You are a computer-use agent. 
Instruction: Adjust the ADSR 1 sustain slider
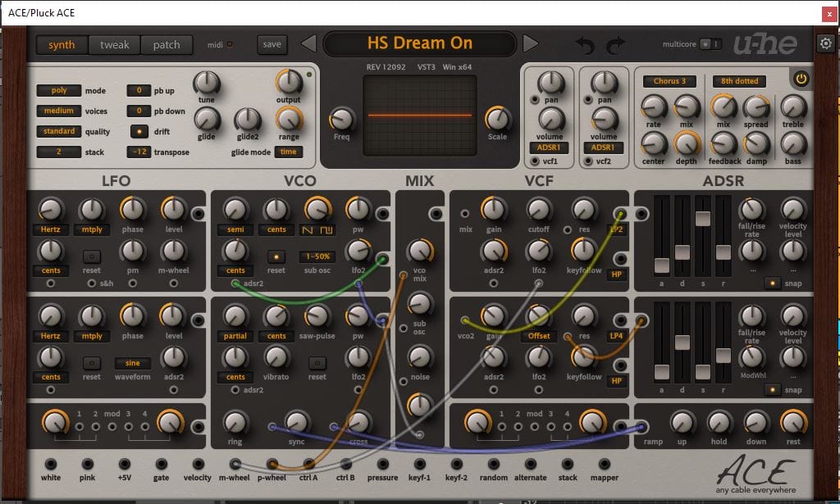pos(703,218)
